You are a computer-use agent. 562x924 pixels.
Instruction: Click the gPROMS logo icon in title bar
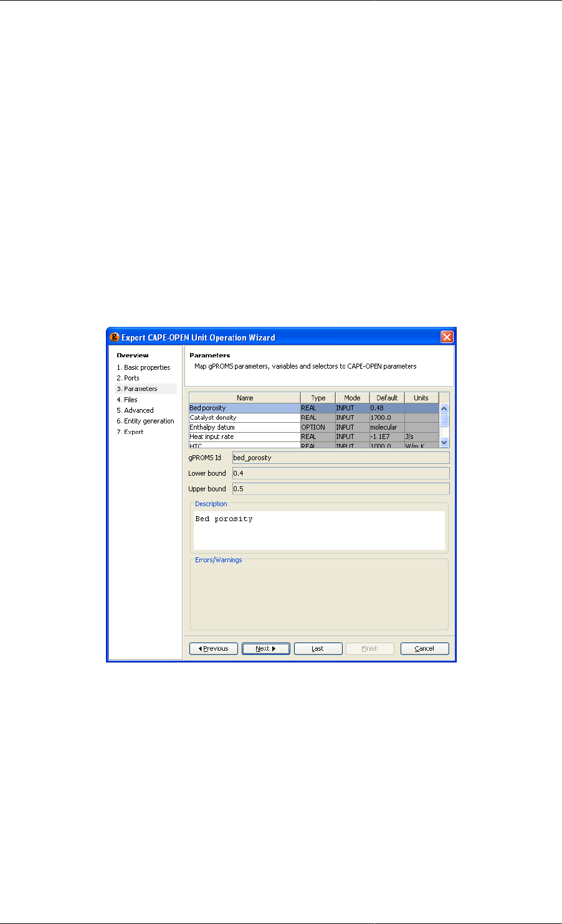tap(114, 337)
